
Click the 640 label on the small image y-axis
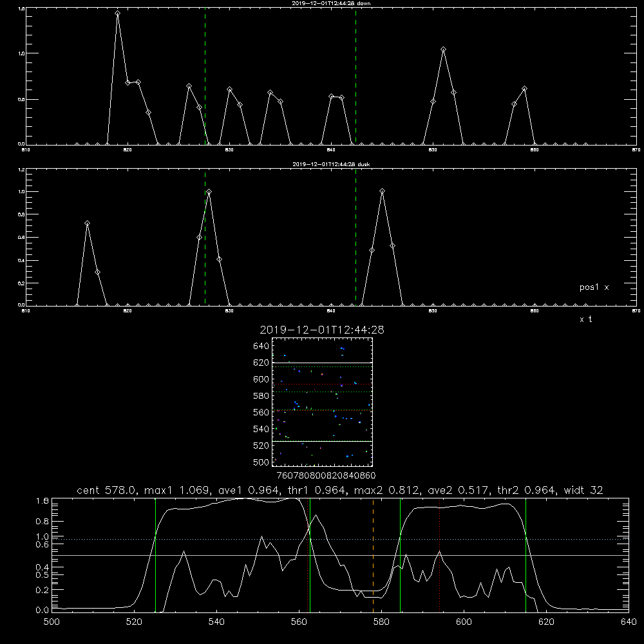click(261, 346)
